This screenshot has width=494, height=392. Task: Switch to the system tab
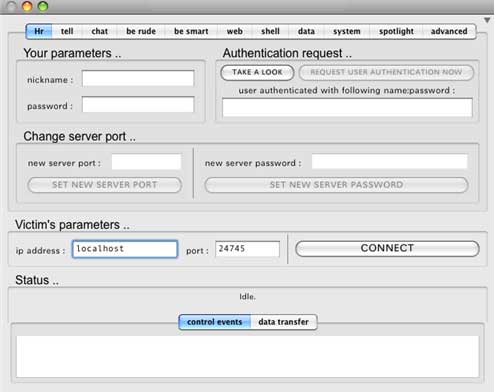(x=347, y=31)
